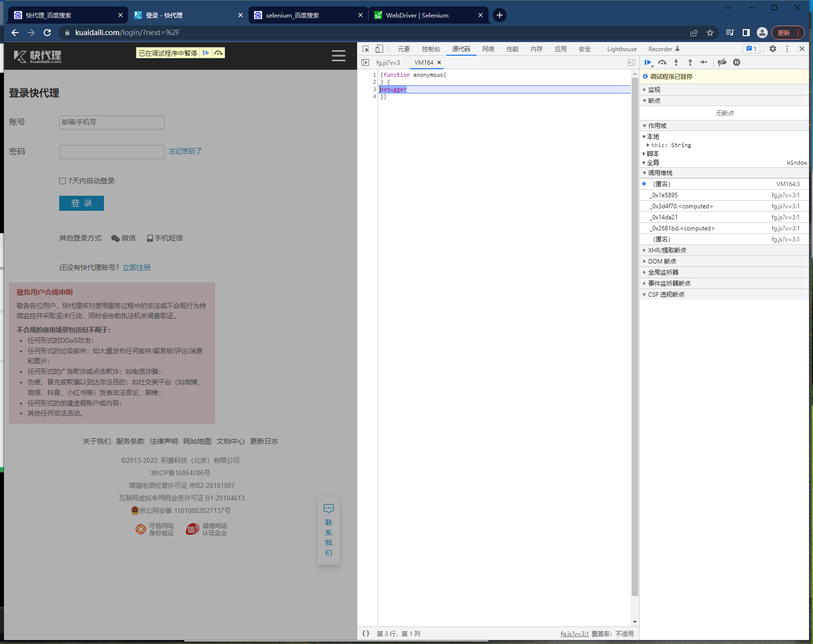Image resolution: width=813 pixels, height=644 pixels.
Task: Switch to 元素 Elements tab
Action: click(404, 49)
